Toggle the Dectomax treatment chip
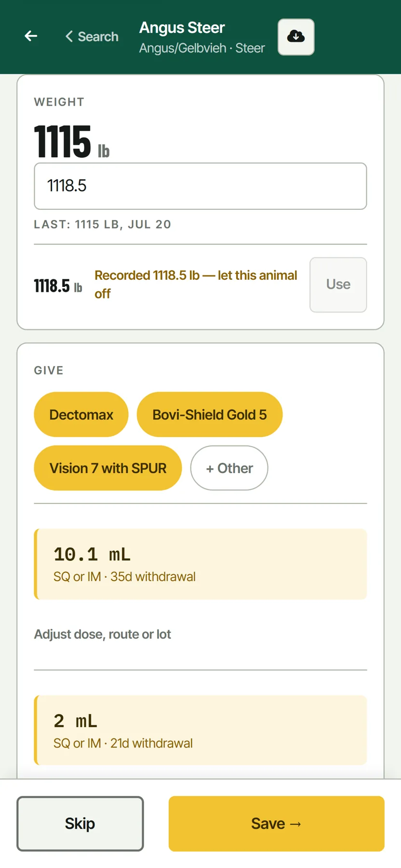Screen dimensions: 401x868 click(x=81, y=415)
